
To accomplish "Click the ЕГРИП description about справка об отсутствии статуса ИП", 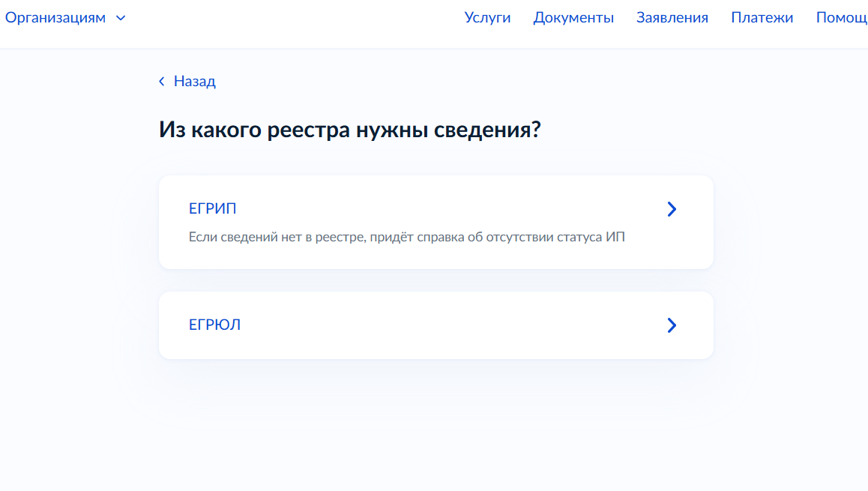I will click(407, 237).
